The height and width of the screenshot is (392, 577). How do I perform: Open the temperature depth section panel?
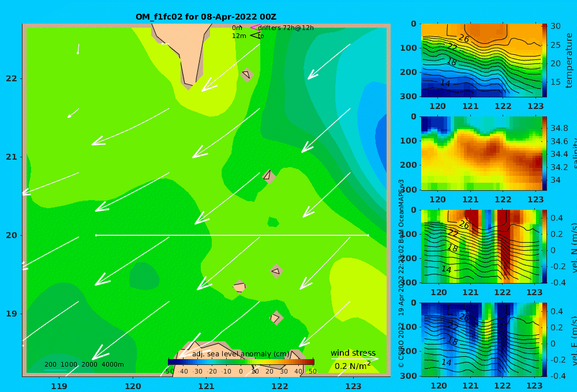[482, 61]
